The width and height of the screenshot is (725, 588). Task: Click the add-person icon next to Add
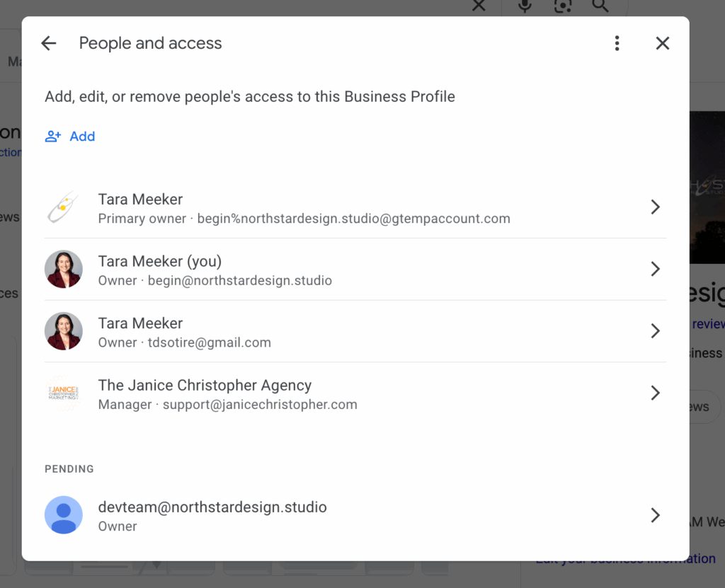(x=52, y=136)
